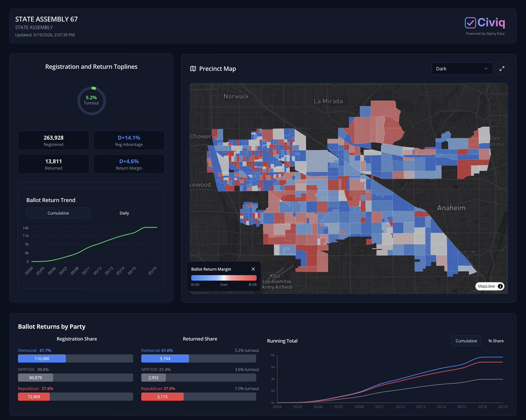
Task: Click the STATE ASSEMBLY 67 heading
Action: [x=46, y=19]
